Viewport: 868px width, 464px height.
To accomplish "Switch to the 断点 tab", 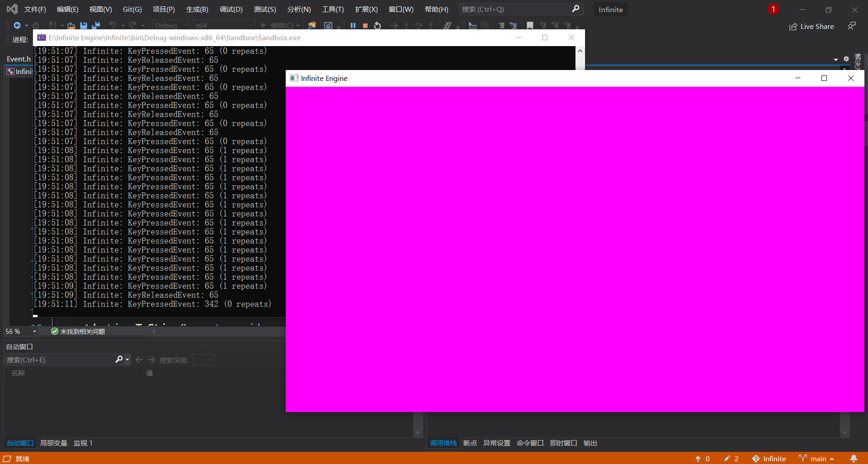I will coord(470,443).
